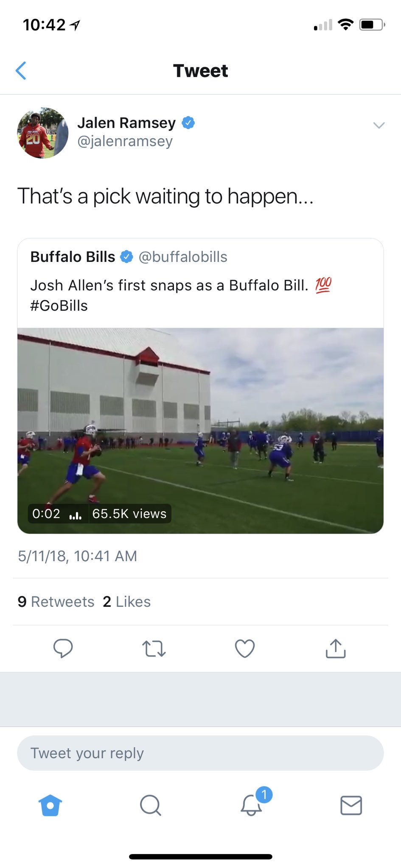View the 9 Retweets list

tap(56, 602)
